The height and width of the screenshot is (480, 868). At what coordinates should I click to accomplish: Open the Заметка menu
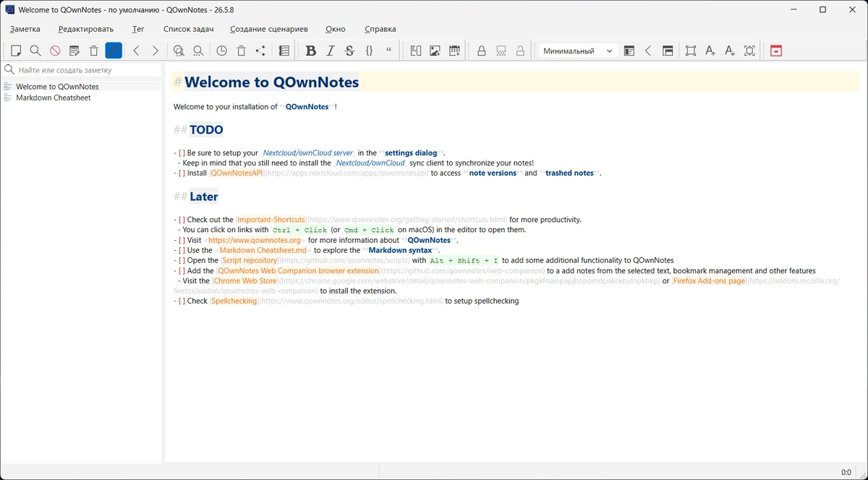tap(25, 29)
